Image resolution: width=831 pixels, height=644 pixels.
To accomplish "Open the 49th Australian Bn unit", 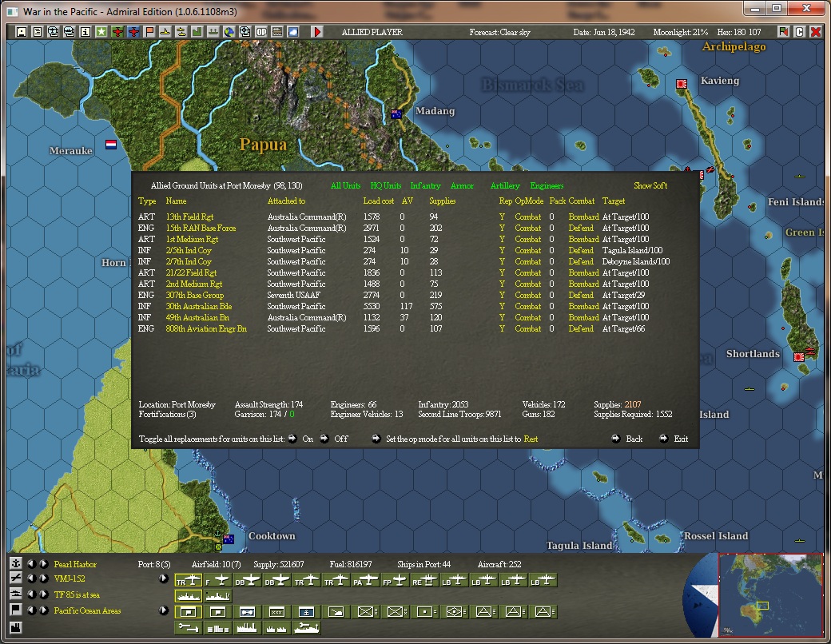I will pos(197,317).
